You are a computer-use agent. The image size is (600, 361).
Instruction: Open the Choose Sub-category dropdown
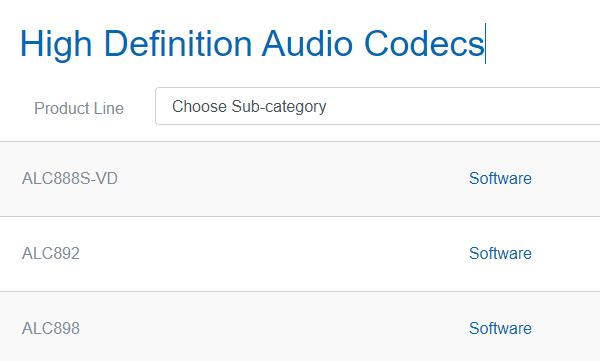[x=378, y=106]
